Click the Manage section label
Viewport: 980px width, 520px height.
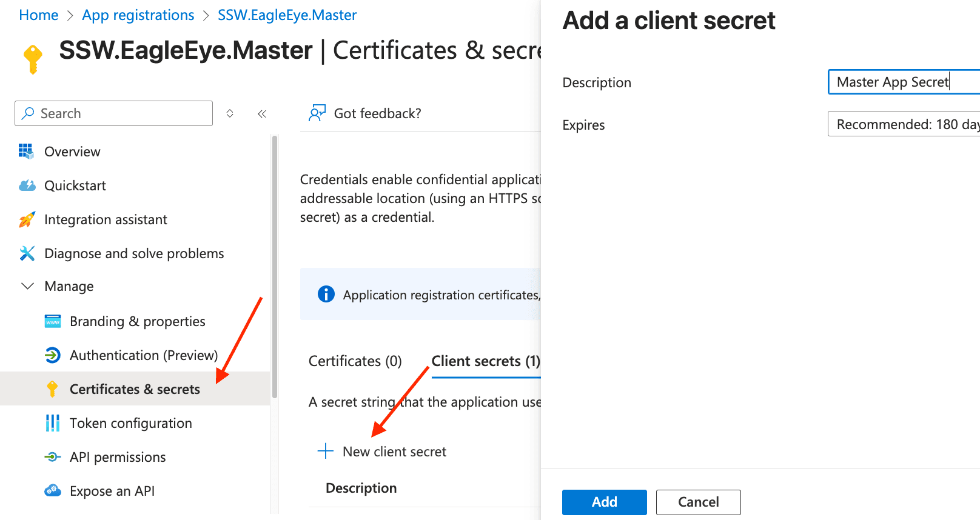pyautogui.click(x=69, y=286)
